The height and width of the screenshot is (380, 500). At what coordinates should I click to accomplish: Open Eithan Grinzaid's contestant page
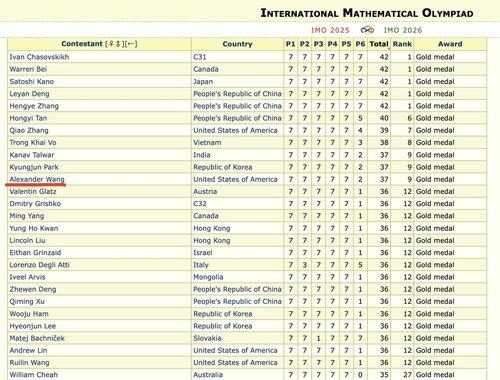[35, 253]
